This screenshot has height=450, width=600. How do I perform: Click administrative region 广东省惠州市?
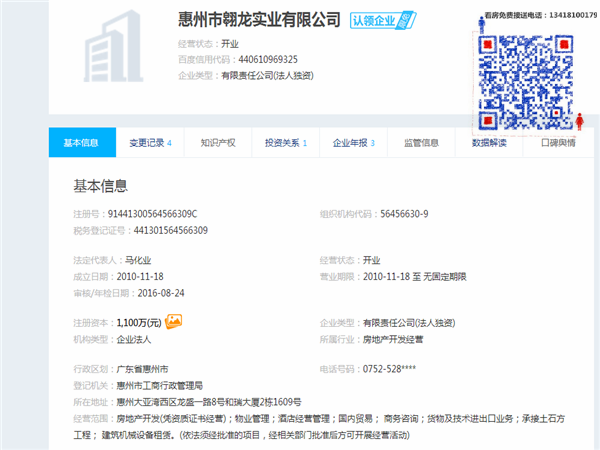(142, 369)
